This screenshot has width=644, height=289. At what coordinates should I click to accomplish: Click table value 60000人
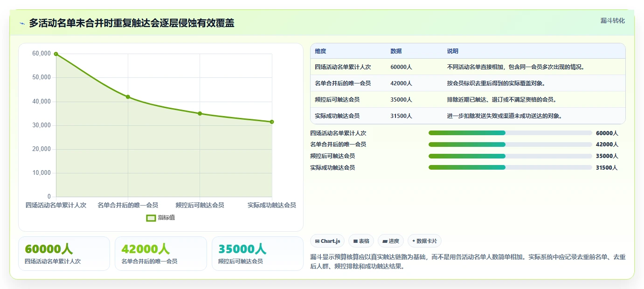(x=401, y=67)
